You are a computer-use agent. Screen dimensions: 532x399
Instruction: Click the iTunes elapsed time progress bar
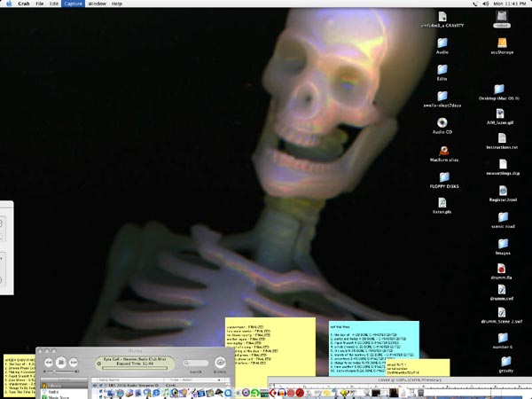(x=135, y=368)
